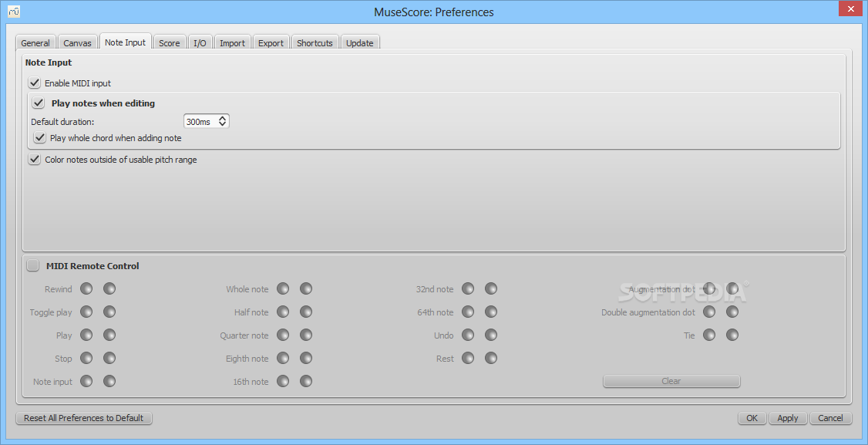
Task: Click the right round indicator beside Whole note
Action: click(x=306, y=288)
